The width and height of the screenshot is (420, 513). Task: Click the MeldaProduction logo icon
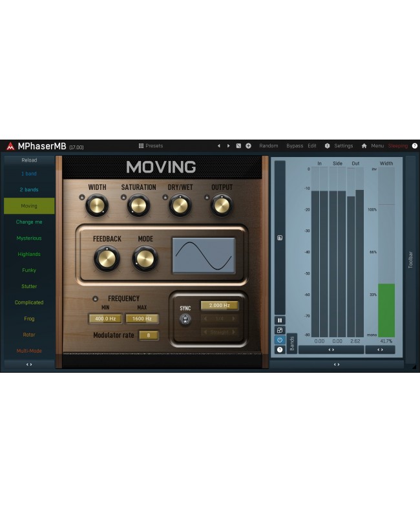click(x=10, y=146)
